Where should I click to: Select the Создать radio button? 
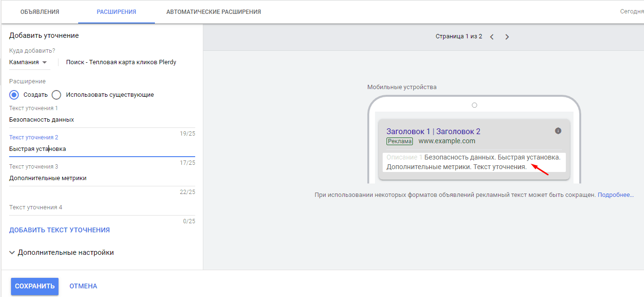pyautogui.click(x=13, y=94)
